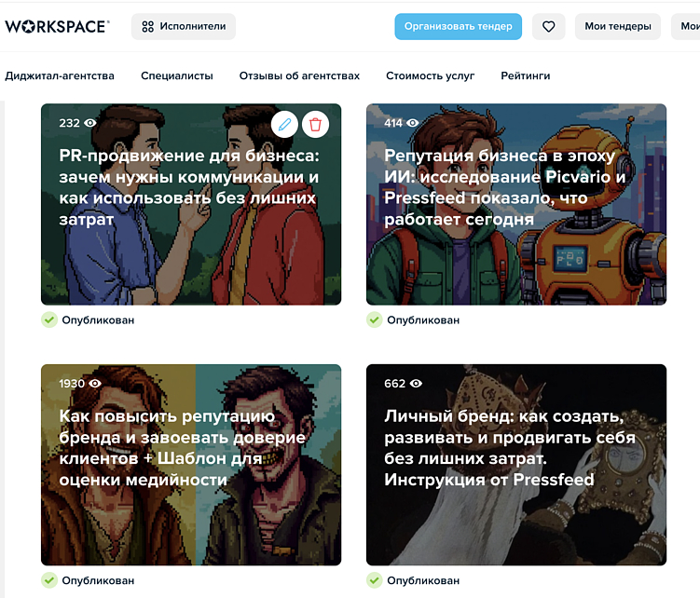700x598 pixels.
Task: Click the 662 view count
Action: 395,384
